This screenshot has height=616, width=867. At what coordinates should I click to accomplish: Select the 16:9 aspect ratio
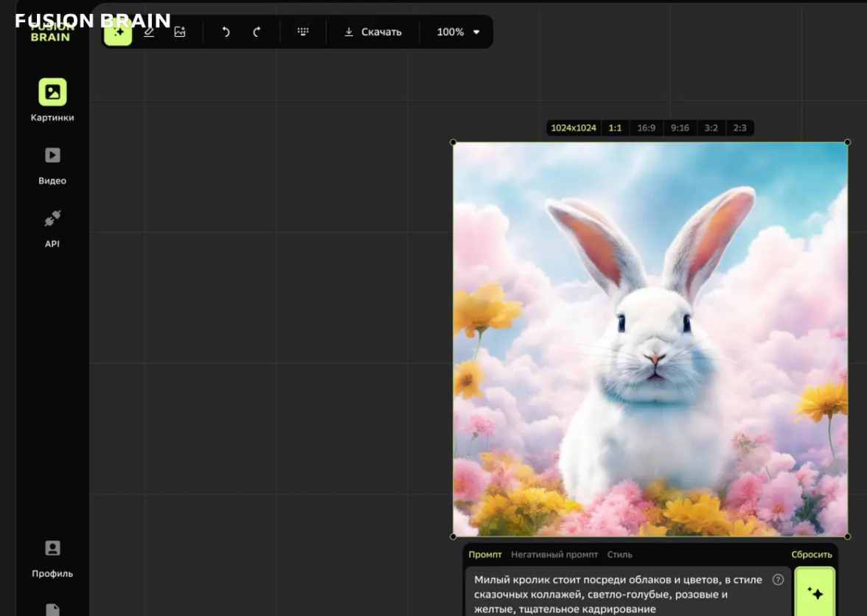click(646, 128)
